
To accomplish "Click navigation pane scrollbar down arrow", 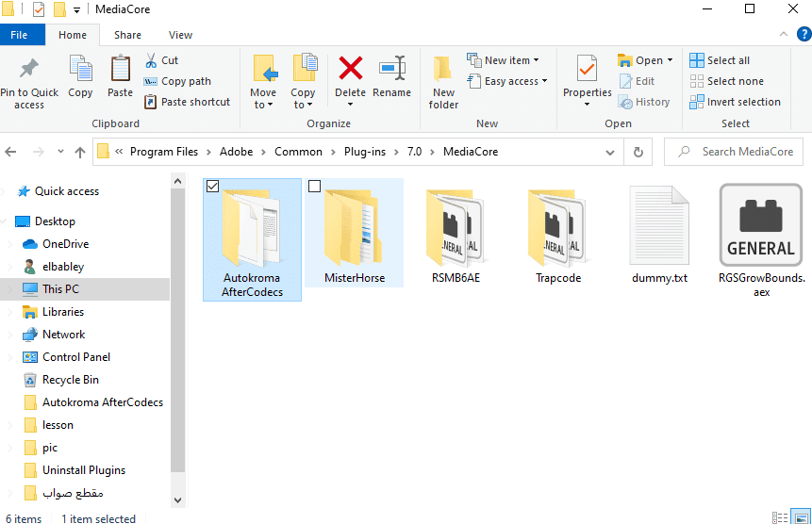I will coord(177,500).
